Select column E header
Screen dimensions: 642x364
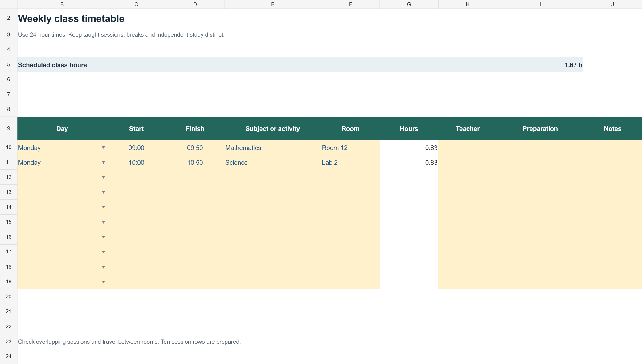[x=272, y=4]
